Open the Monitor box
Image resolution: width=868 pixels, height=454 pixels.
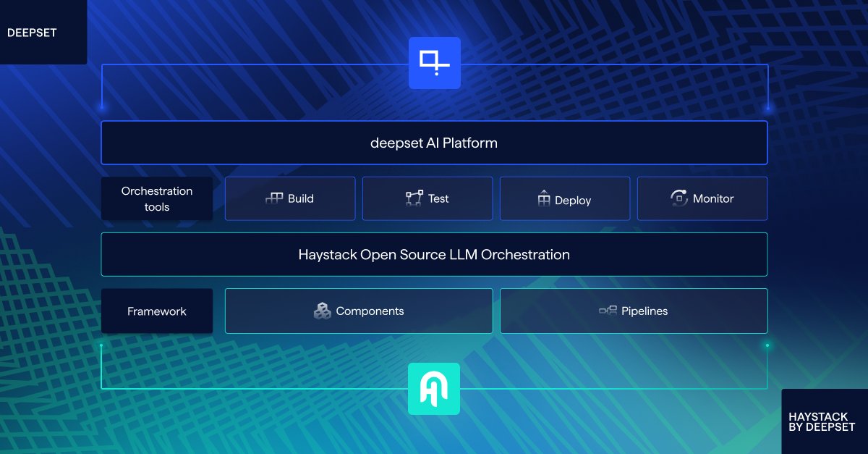(x=702, y=198)
